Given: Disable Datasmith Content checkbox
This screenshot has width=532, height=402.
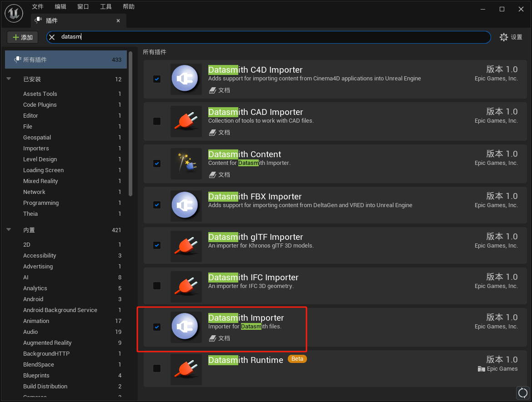Looking at the screenshot, I should [x=157, y=164].
